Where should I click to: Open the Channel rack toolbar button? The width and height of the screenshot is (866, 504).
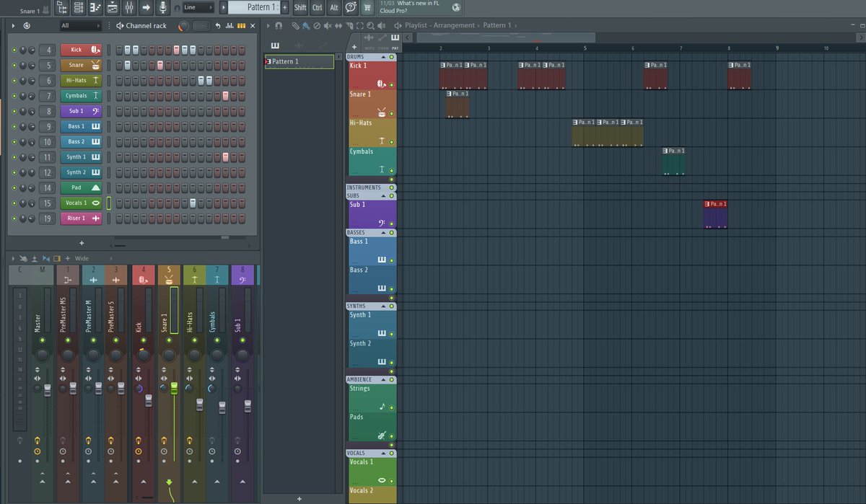click(78, 8)
